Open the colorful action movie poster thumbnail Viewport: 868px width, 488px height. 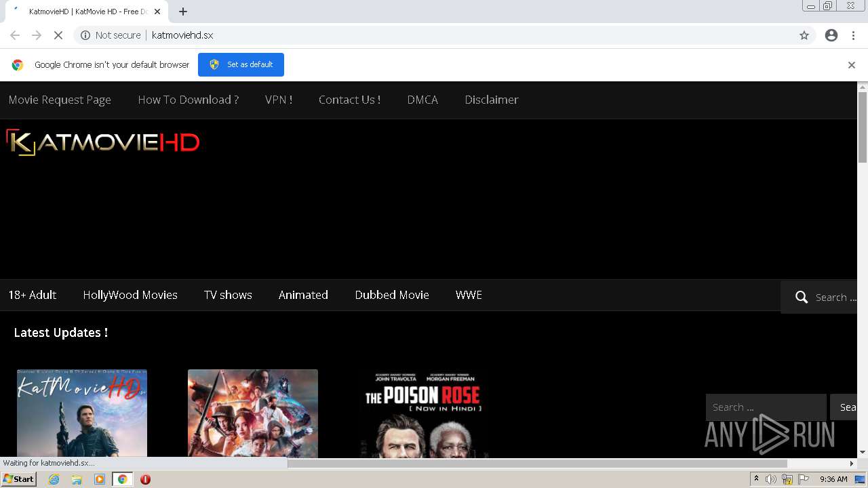click(253, 413)
